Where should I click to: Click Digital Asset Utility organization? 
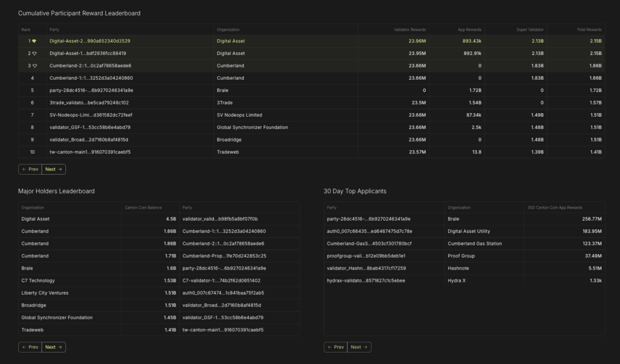tap(469, 232)
